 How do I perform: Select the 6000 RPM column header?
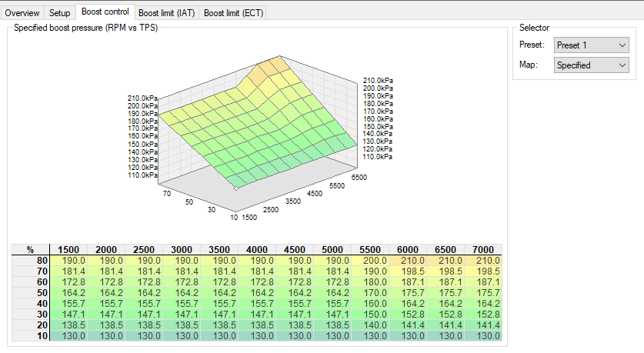[408, 250]
